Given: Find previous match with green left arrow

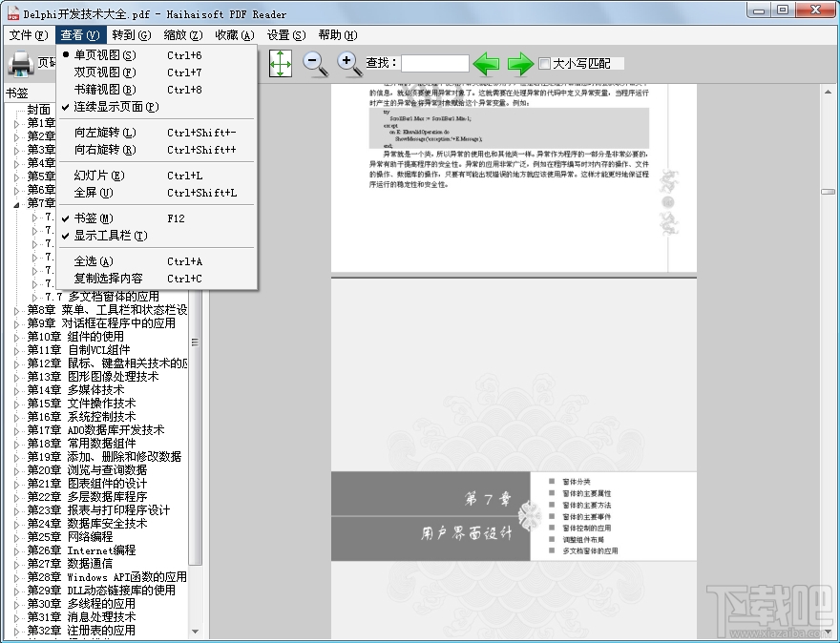Looking at the screenshot, I should pos(486,63).
